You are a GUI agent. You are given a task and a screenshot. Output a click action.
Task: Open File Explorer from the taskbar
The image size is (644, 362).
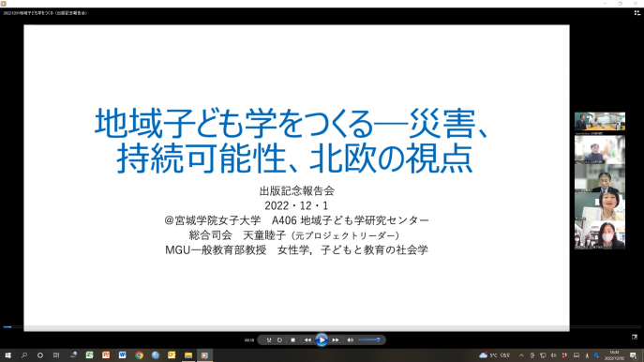coord(188,355)
